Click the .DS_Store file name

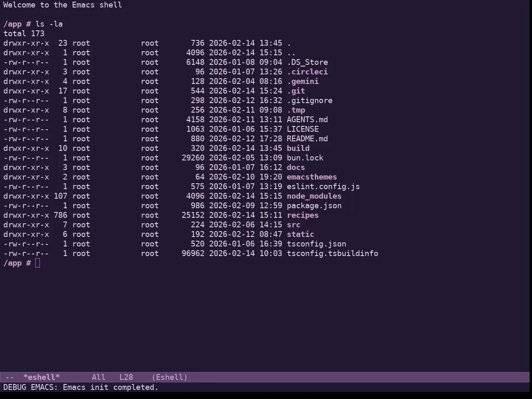[x=307, y=62]
